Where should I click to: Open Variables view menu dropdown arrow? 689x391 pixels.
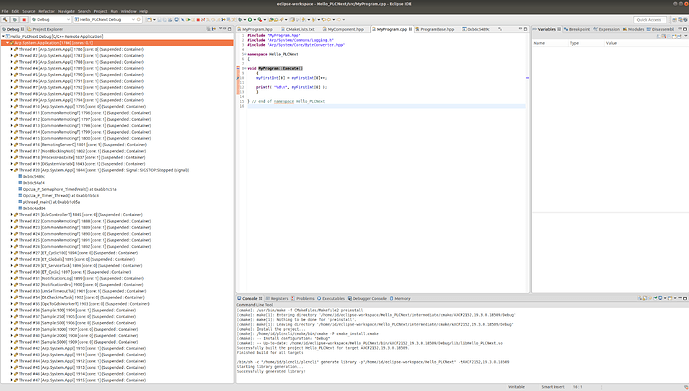[685, 36]
